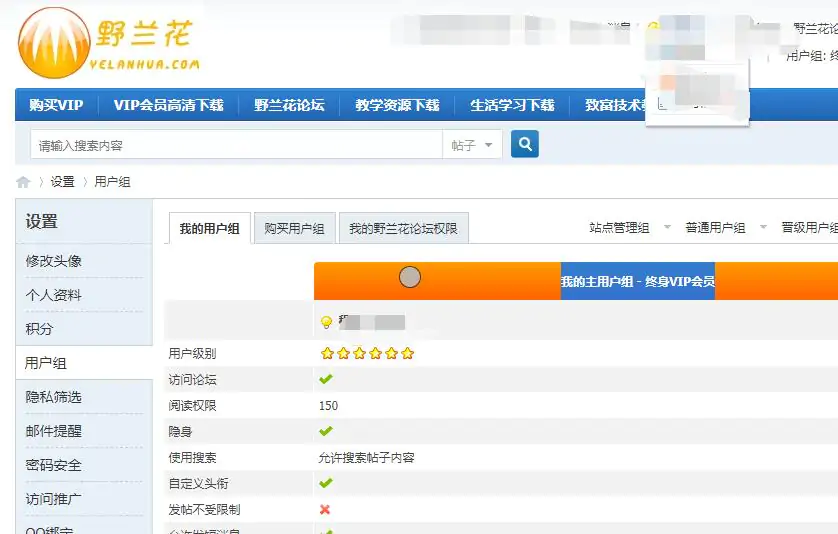The height and width of the screenshot is (534, 838).
Task: Open 密码安全 in settings sidebar
Action: tap(53, 465)
